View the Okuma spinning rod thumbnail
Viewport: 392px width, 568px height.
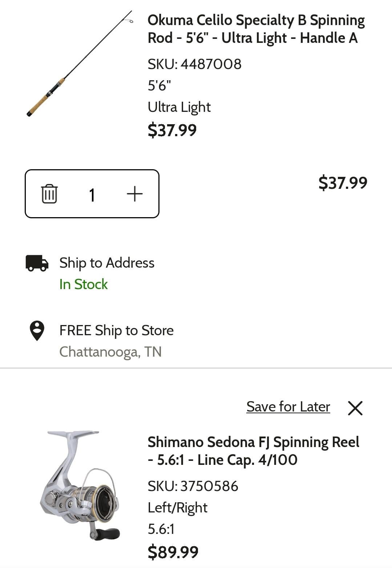80,64
